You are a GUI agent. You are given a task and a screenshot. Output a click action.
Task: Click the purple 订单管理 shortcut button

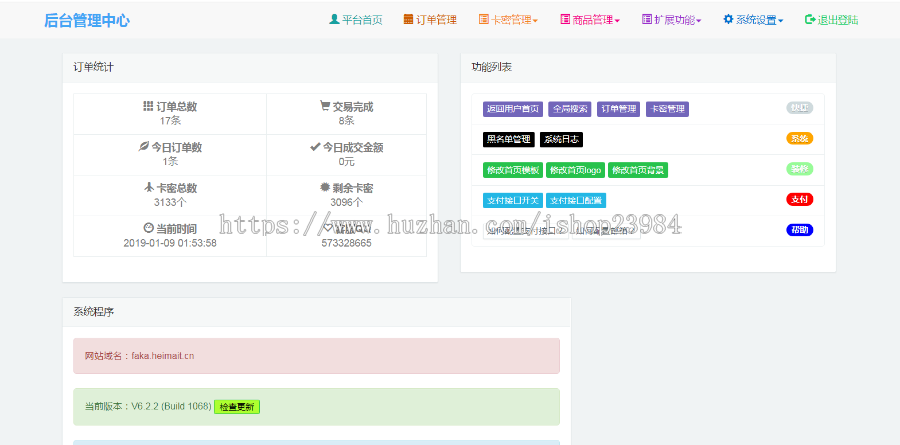[618, 109]
